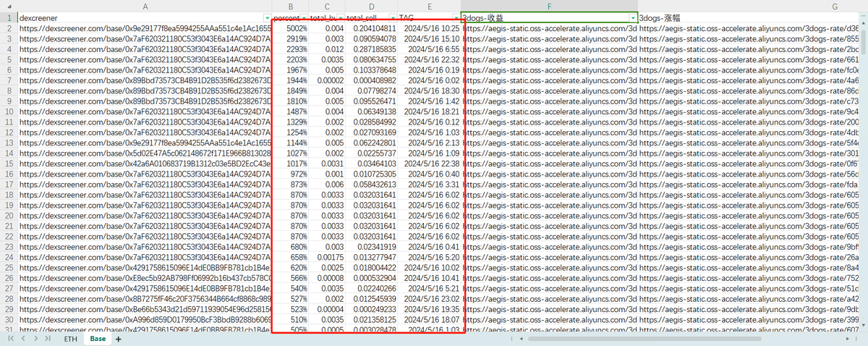Select the total_sell value 0.012545939
Image resolution: width=868 pixels, height=346 pixels.
[x=372, y=299]
